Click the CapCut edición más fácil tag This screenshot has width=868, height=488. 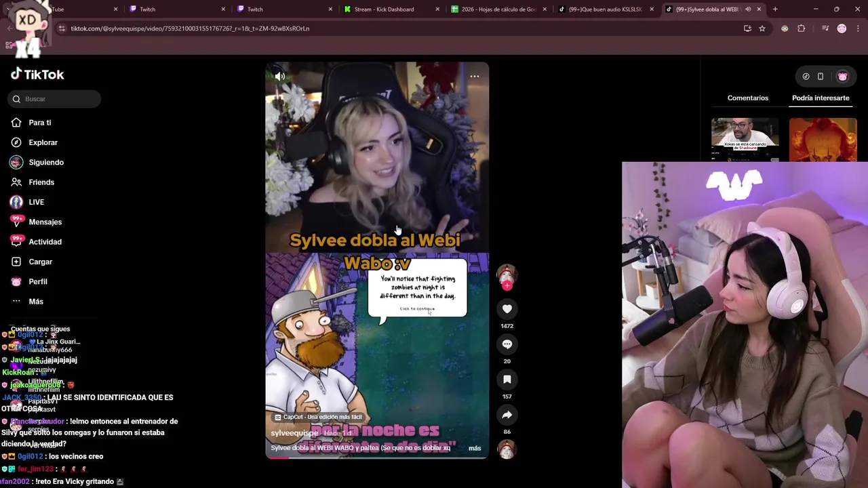click(318, 417)
